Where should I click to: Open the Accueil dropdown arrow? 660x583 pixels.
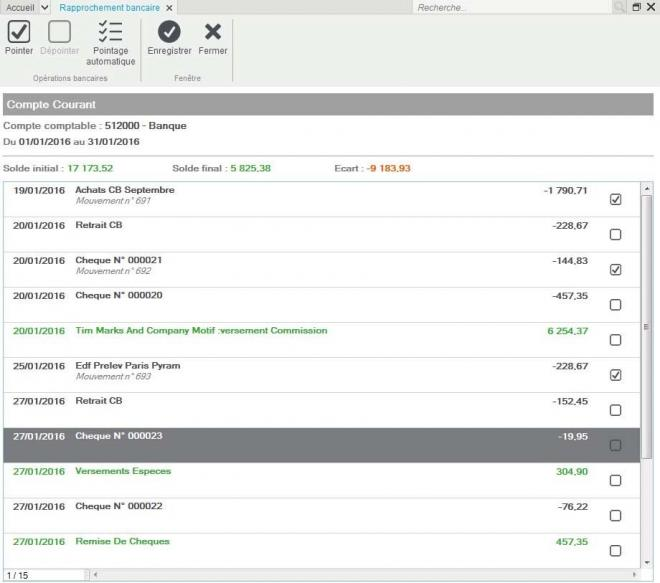45,7
